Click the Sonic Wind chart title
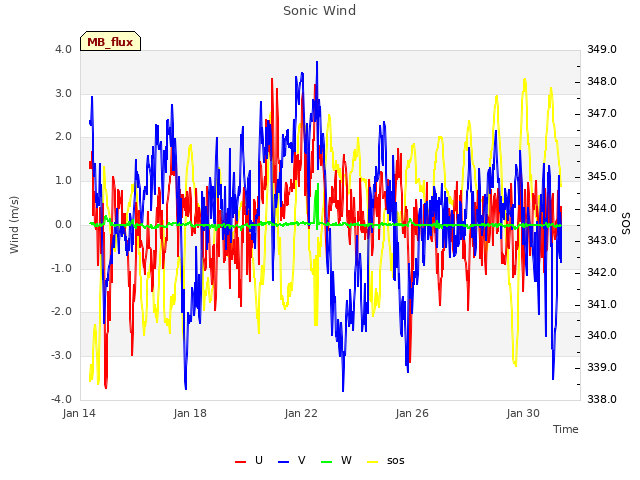Image resolution: width=640 pixels, height=480 pixels. (320, 11)
